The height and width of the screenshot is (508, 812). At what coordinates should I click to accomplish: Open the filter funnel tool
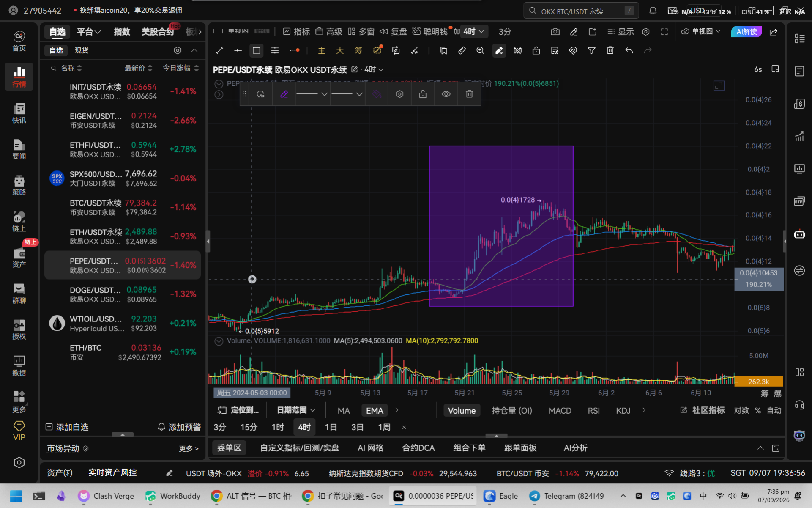coord(591,51)
